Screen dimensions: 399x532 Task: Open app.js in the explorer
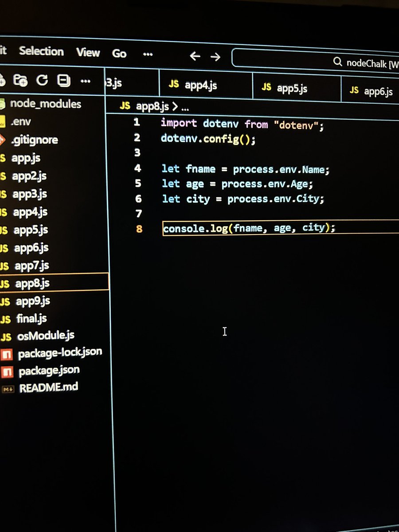26,158
